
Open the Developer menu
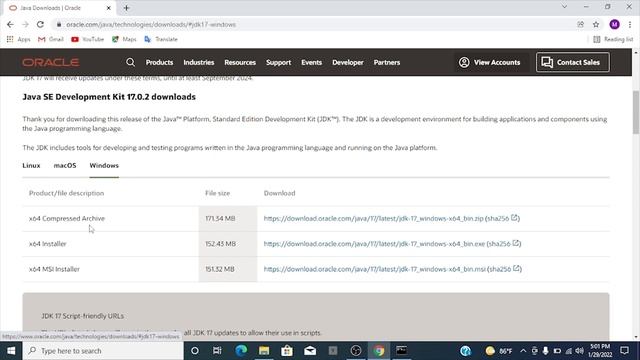(348, 62)
